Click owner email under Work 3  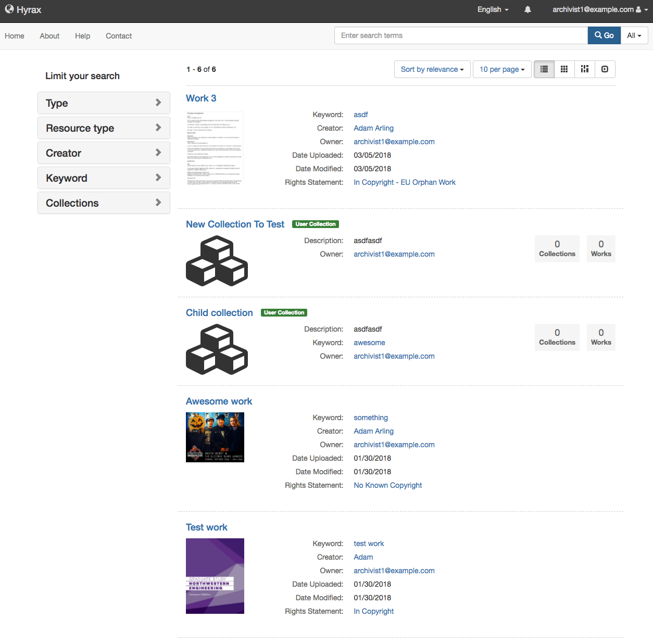(x=394, y=142)
